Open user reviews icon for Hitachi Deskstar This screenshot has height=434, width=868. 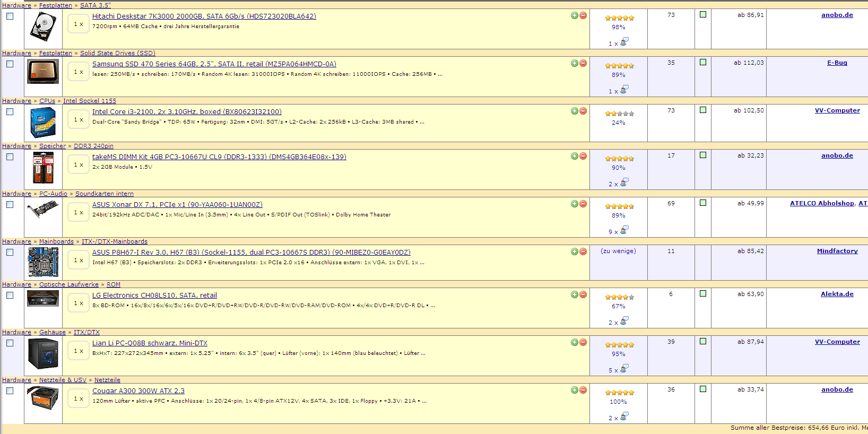(x=624, y=41)
